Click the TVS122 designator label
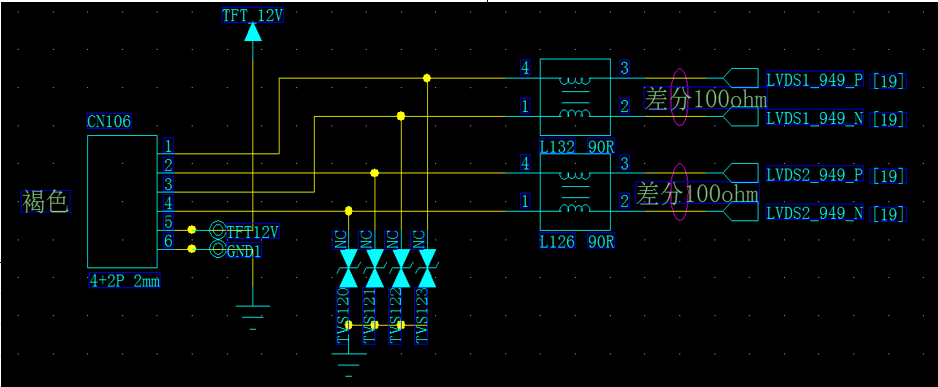The image size is (938, 387). pos(395,316)
